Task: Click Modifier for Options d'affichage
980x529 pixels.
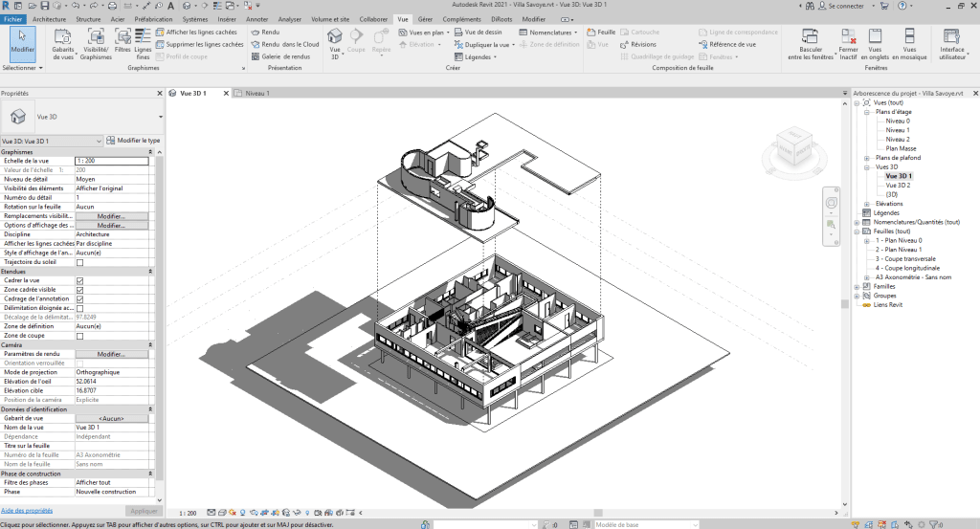Action: point(111,226)
